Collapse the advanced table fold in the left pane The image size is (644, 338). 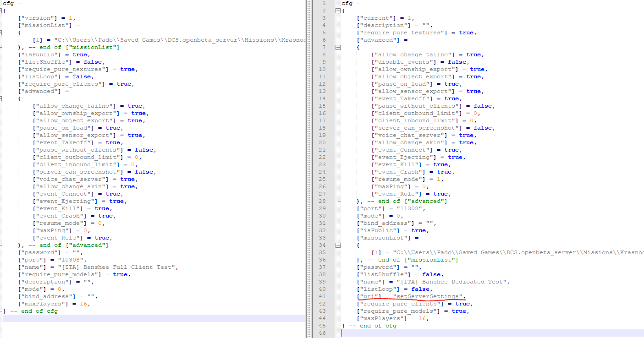tap(1, 98)
